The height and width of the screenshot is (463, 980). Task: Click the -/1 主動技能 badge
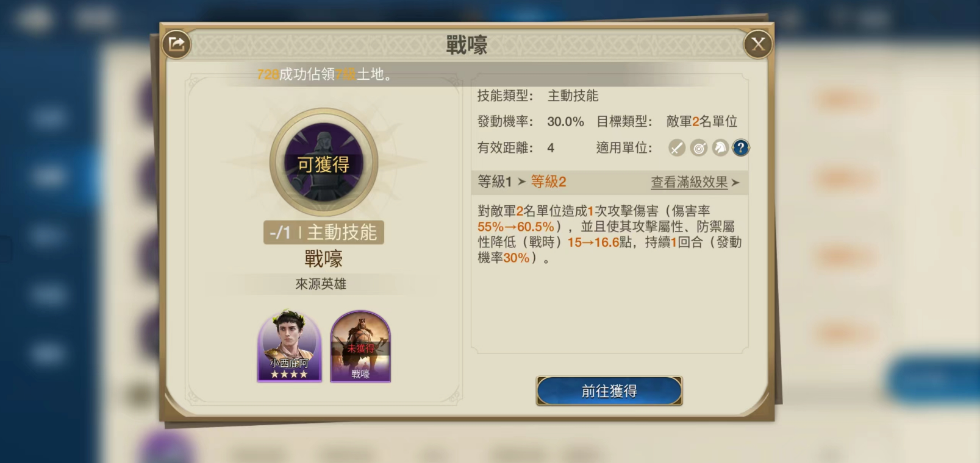(324, 232)
